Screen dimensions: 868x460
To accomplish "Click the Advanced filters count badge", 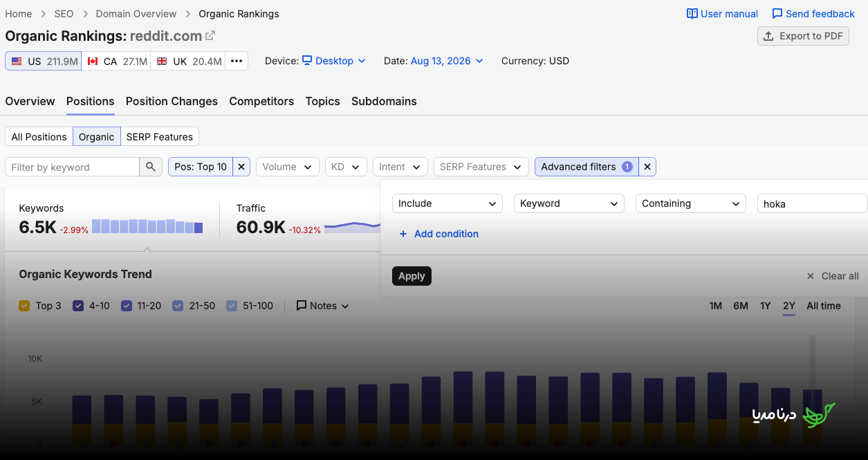I will tap(627, 167).
